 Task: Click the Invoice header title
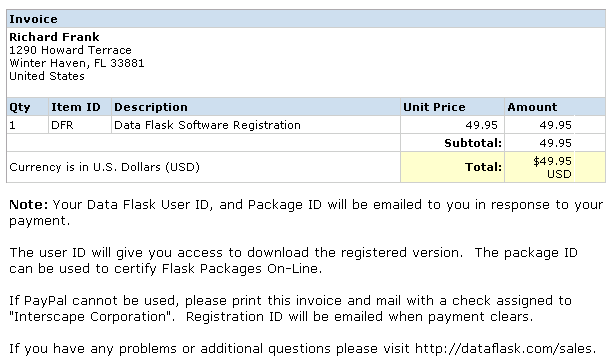tap(33, 19)
